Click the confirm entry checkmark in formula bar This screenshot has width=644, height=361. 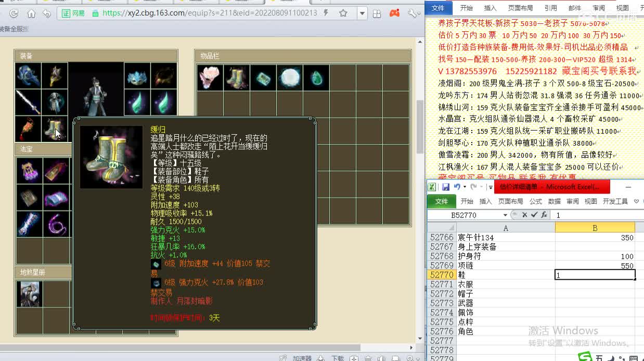point(534,215)
